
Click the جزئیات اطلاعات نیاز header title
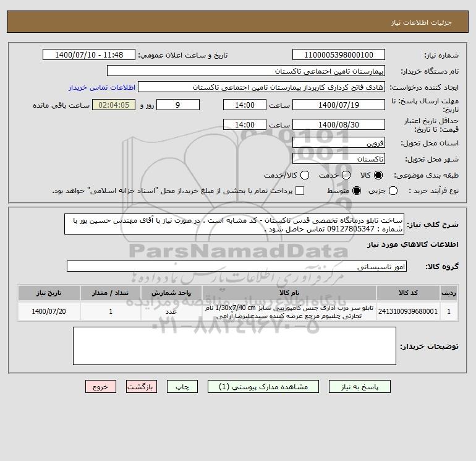(x=422, y=22)
